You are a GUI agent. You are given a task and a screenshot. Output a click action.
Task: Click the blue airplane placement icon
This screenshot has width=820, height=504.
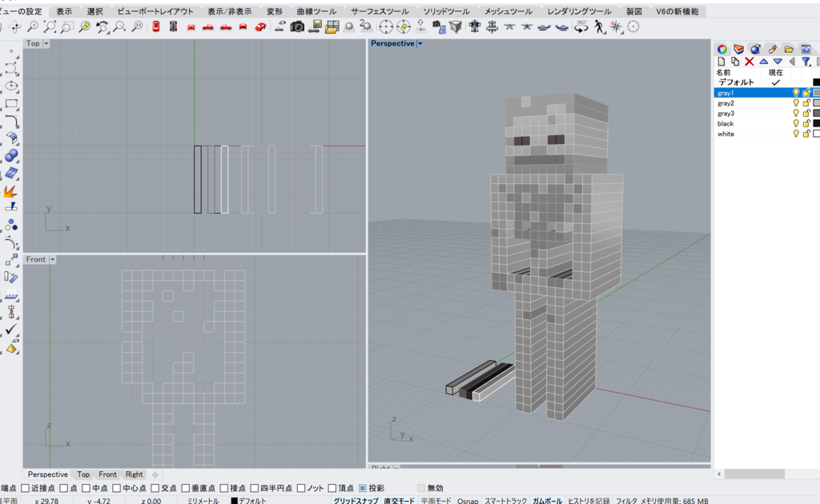point(545,27)
